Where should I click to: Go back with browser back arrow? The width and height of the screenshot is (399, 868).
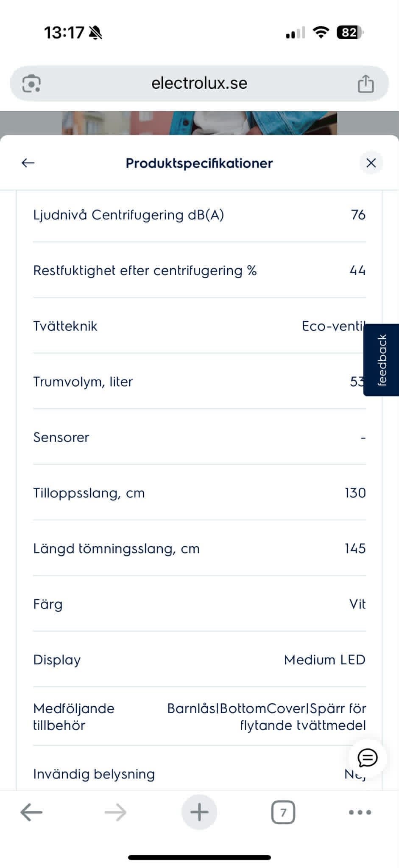(31, 812)
